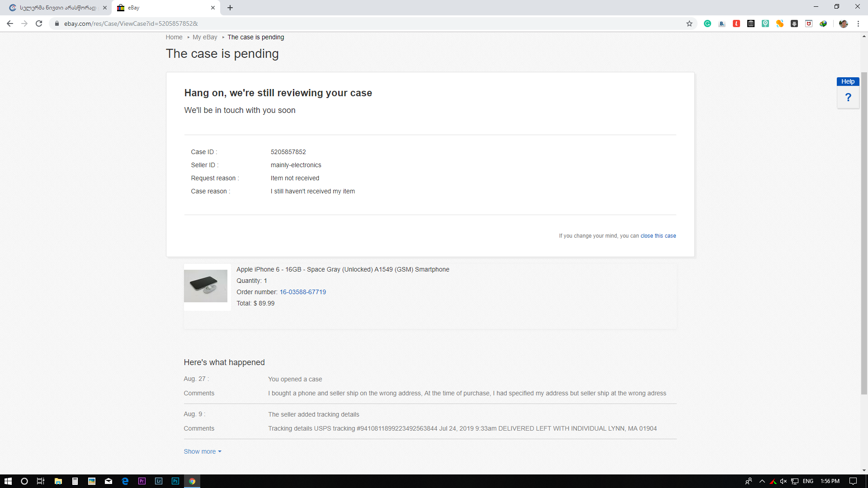Viewport: 868px width, 488px height.
Task: Open the Chrome three-dot menu
Action: [858, 23]
